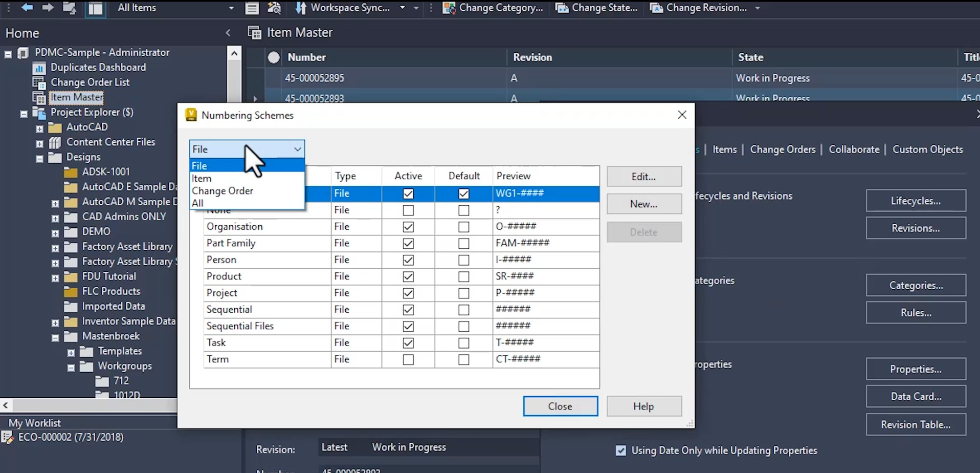Click the New... button
The image size is (980, 473).
pos(644,204)
